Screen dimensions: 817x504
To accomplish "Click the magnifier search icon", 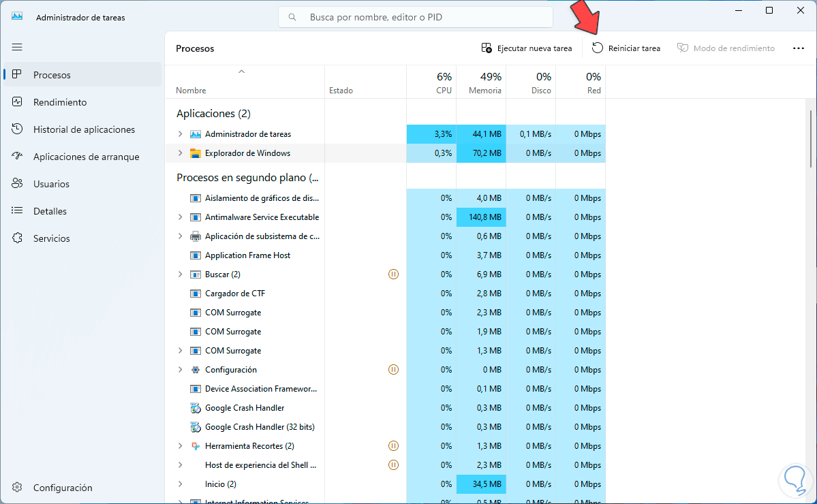I will point(292,17).
